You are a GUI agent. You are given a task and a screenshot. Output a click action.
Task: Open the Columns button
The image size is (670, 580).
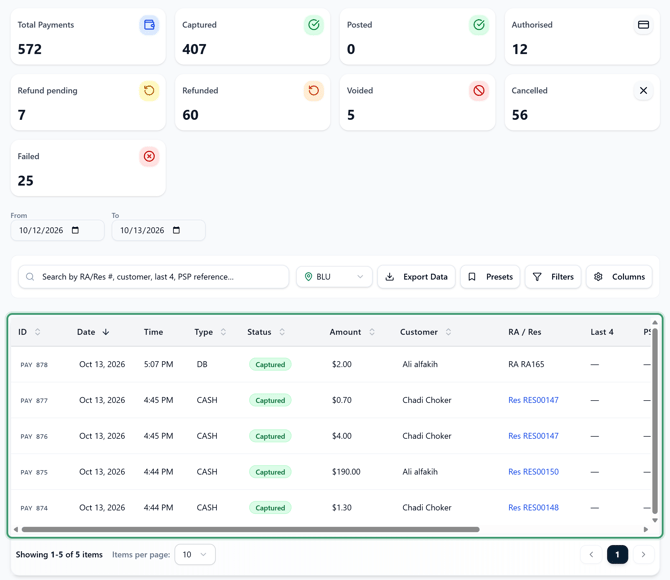coord(619,277)
